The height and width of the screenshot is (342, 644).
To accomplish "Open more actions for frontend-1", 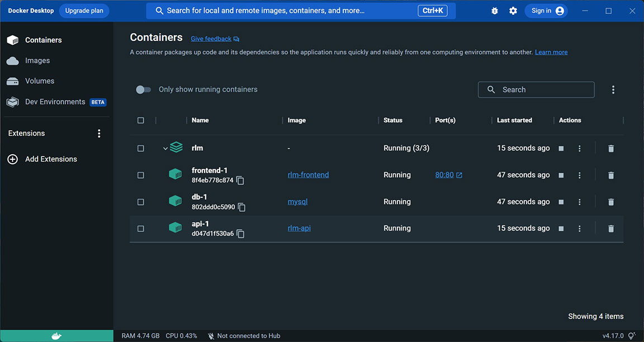I will 580,175.
